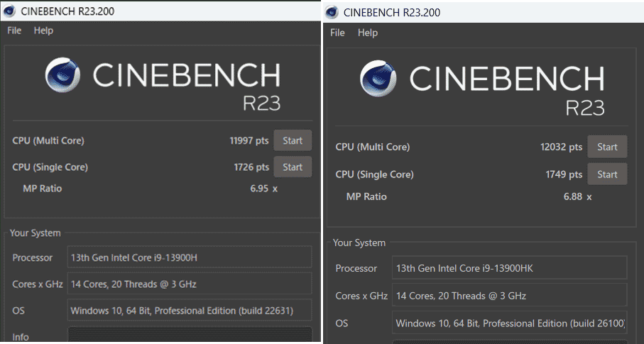Open File menu in left Cinebench window
Image resolution: width=644 pixels, height=344 pixels.
pyautogui.click(x=14, y=30)
